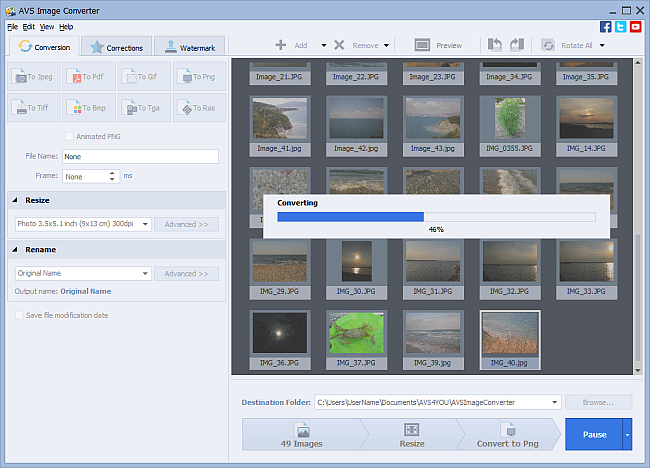Choose the To Tiff format button
Image resolution: width=650 pixels, height=468 pixels.
(34, 108)
